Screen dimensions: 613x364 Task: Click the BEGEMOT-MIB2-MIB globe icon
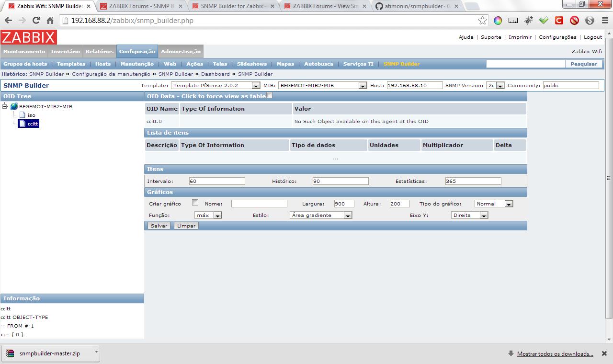14,106
